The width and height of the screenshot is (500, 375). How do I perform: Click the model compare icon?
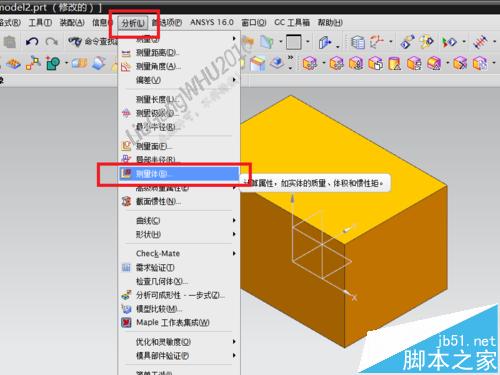pyautogui.click(x=126, y=309)
